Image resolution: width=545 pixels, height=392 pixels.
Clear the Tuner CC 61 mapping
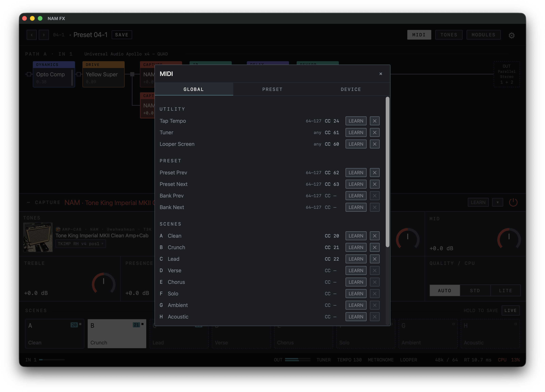coord(375,132)
